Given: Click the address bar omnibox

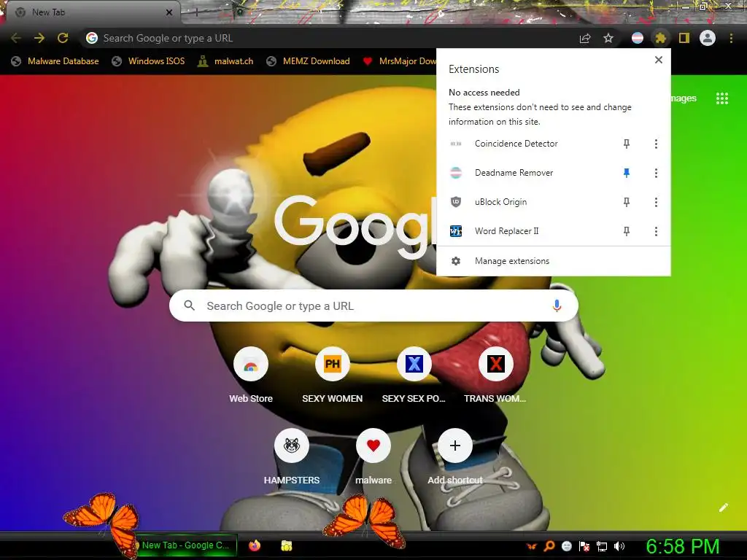Looking at the screenshot, I should (x=329, y=38).
